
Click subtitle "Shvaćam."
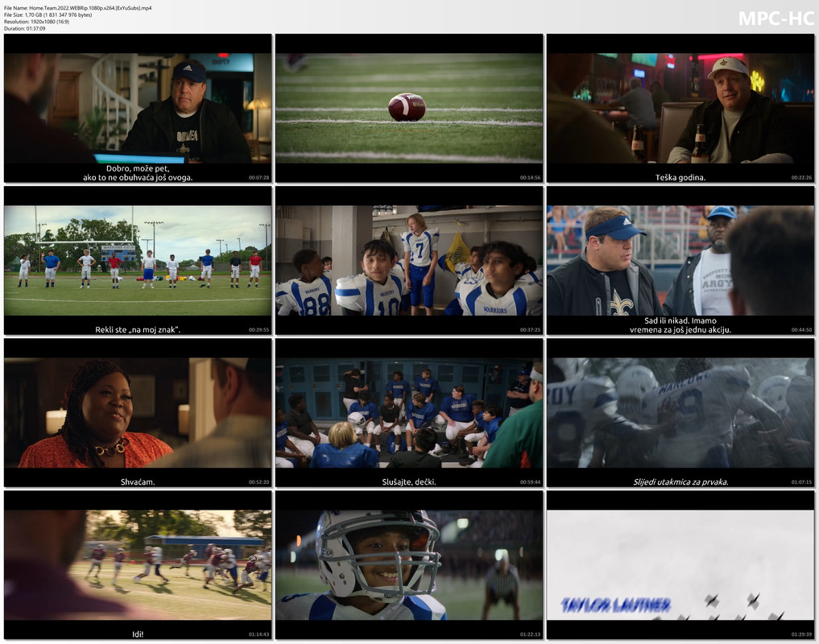[x=138, y=482]
